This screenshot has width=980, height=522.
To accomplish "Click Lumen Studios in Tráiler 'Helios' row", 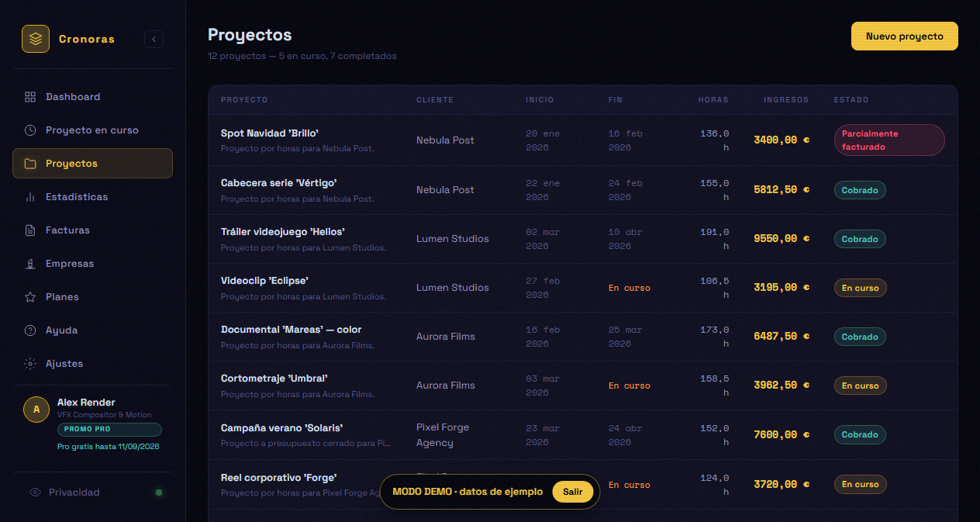I will tap(453, 239).
